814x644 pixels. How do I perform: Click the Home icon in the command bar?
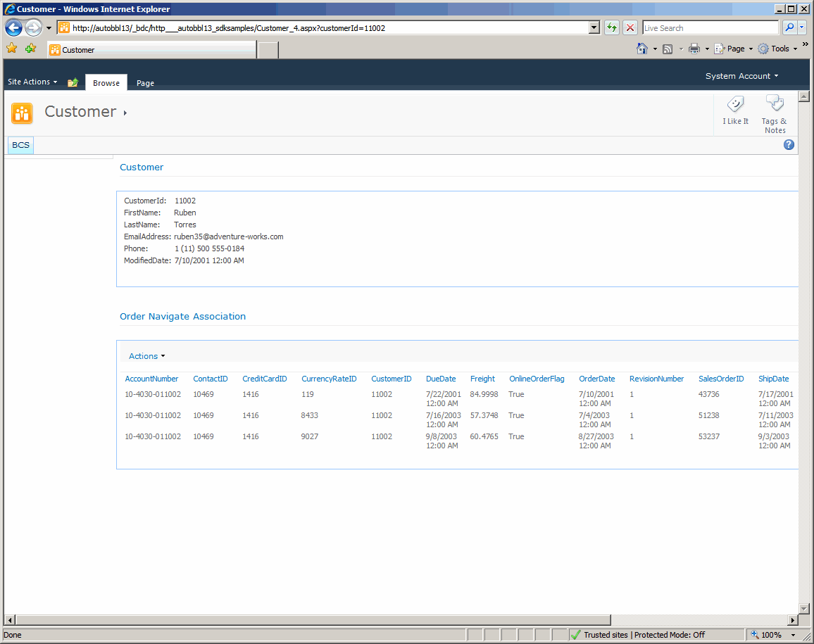[642, 48]
